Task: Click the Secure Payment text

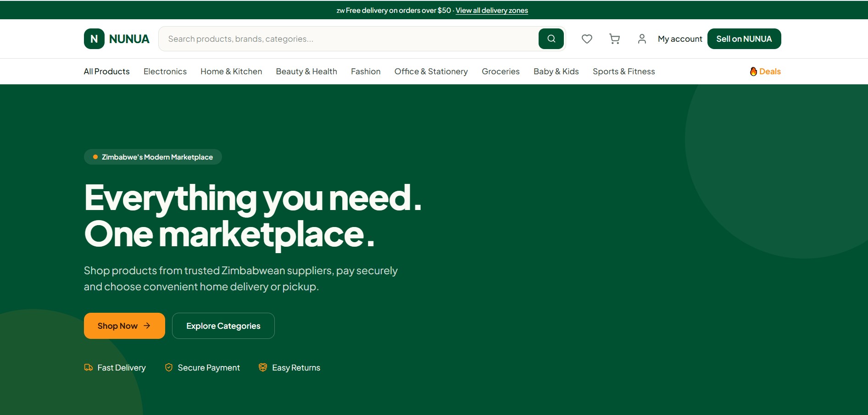Action: pyautogui.click(x=209, y=368)
